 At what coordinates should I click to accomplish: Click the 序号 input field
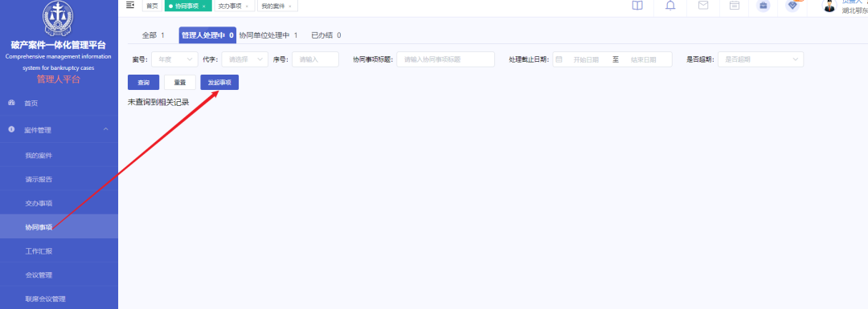coord(315,59)
